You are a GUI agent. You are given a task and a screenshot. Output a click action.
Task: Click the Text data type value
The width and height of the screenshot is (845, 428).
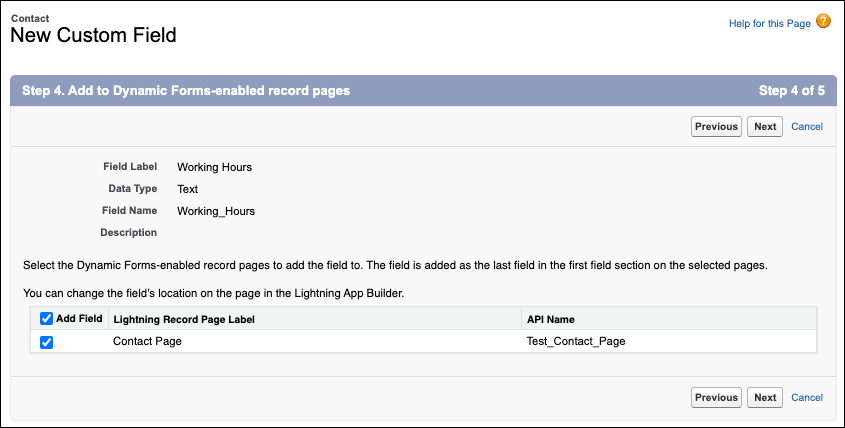click(x=188, y=189)
